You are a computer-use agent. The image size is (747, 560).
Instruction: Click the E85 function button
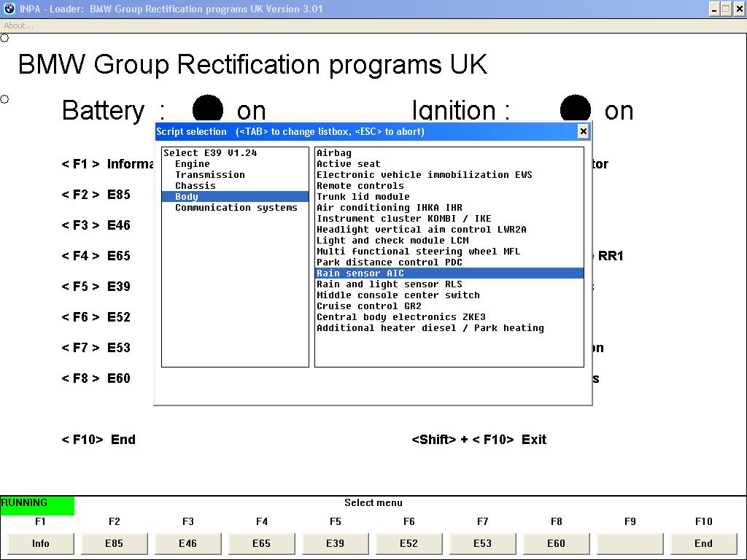click(x=115, y=543)
